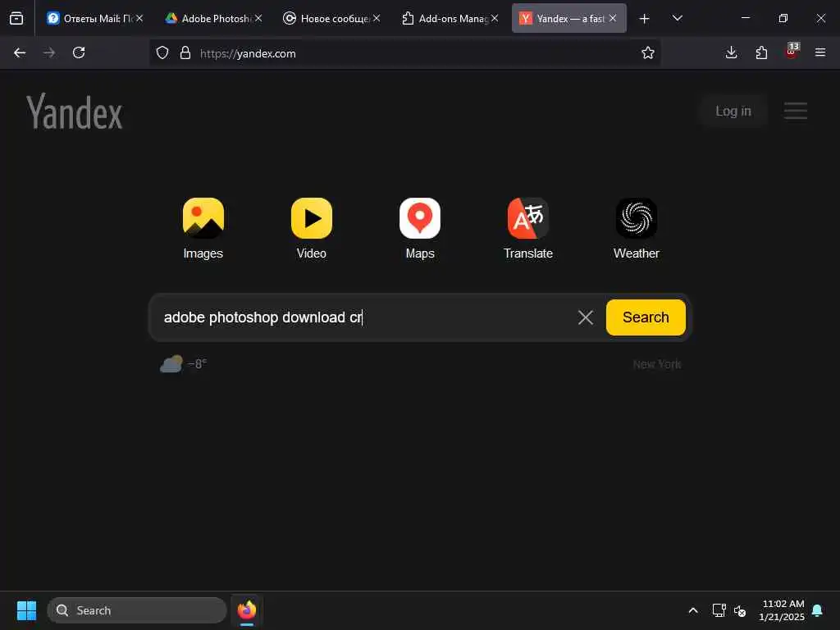
Task: Click the taskbar Search box
Action: point(137,610)
